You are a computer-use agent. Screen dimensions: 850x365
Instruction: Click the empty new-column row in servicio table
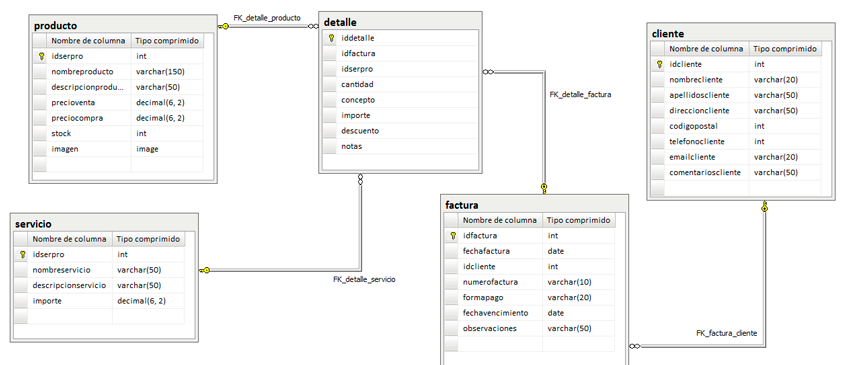(99, 316)
